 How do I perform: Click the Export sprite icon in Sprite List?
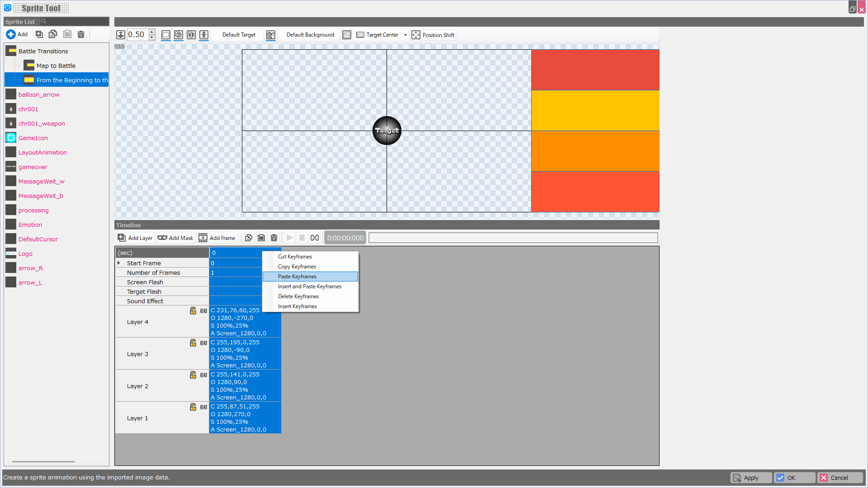(52, 34)
